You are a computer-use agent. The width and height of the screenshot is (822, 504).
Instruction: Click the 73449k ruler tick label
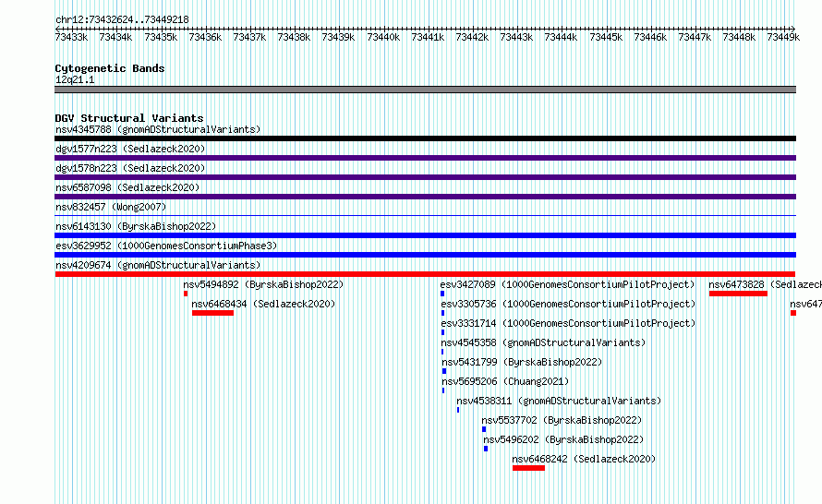coord(783,37)
